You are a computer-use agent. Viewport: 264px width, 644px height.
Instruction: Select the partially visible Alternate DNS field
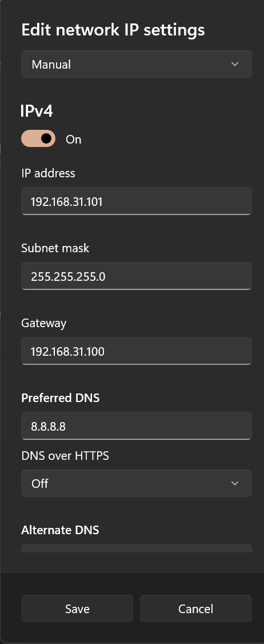point(137,548)
